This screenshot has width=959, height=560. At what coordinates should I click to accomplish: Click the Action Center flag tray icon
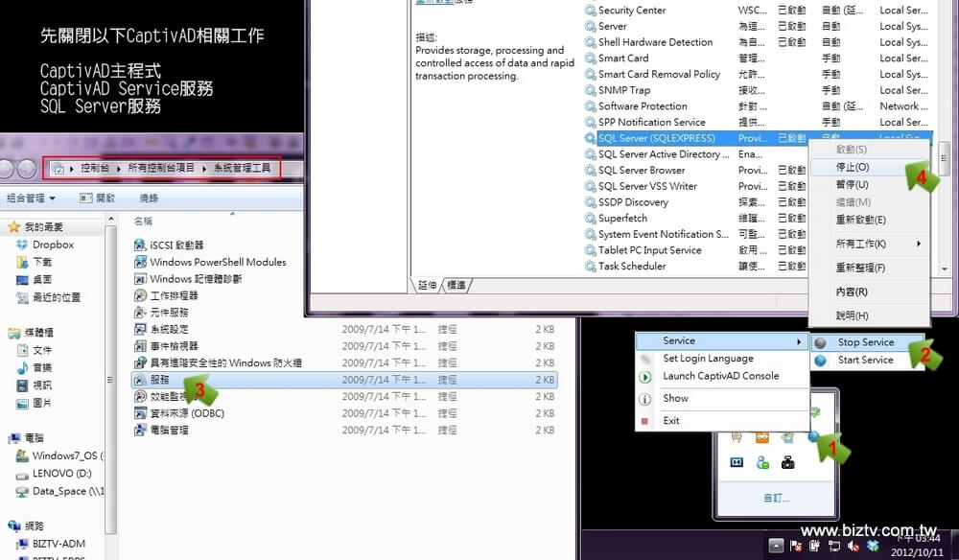796,546
